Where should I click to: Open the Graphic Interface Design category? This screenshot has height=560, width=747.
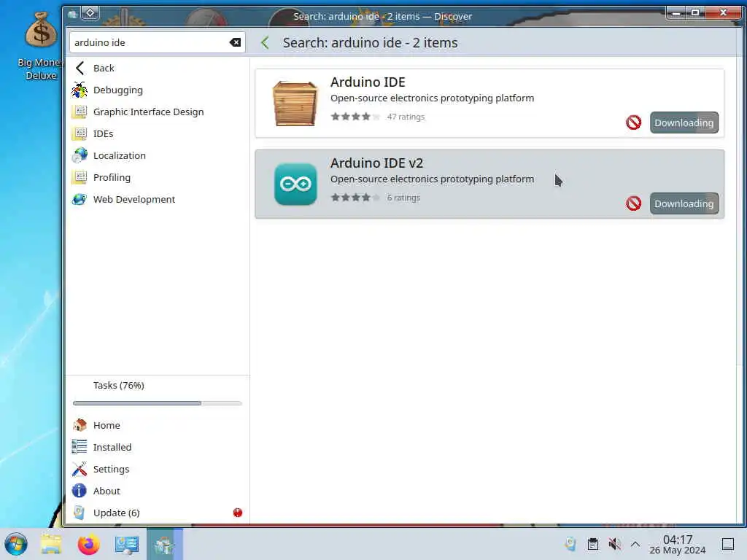point(158,112)
